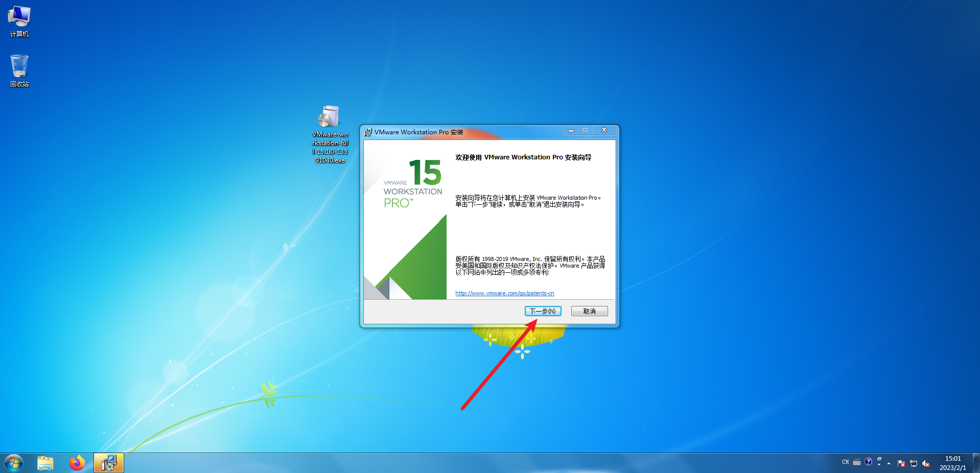Open the vmware.com patents-cn link

(504, 293)
